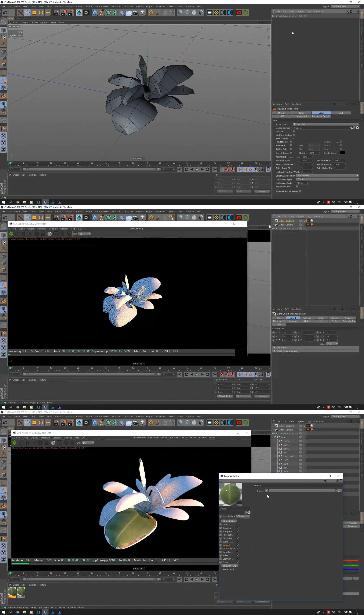Enable the Title Safe checkbox

(x=291, y=145)
